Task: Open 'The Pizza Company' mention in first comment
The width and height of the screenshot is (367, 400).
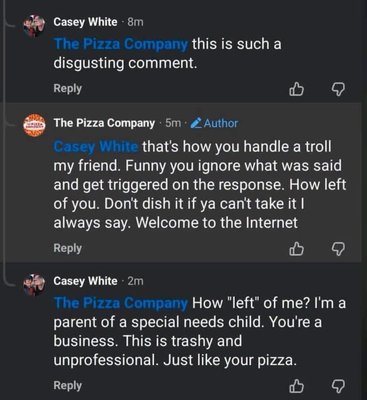Action: [121, 44]
